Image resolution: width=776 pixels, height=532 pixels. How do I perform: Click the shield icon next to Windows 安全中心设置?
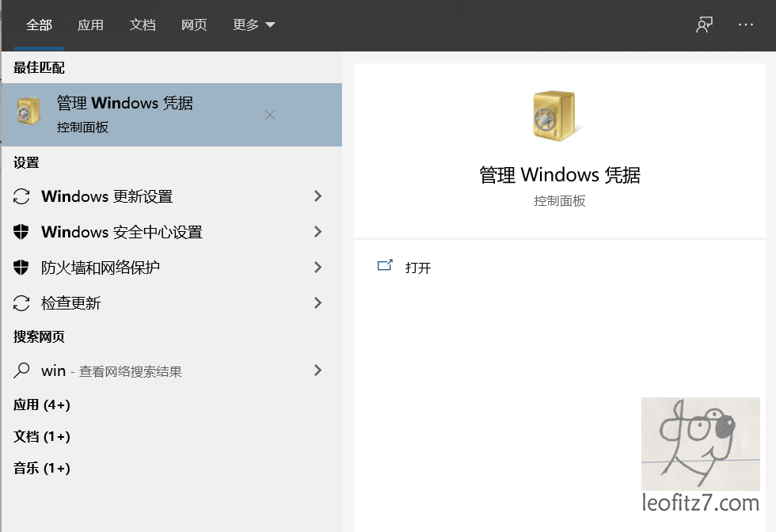[x=21, y=232]
